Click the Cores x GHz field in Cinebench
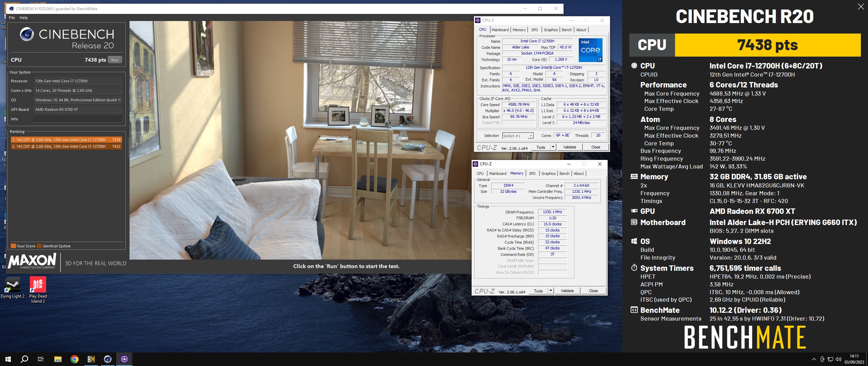The height and width of the screenshot is (366, 868). point(78,90)
